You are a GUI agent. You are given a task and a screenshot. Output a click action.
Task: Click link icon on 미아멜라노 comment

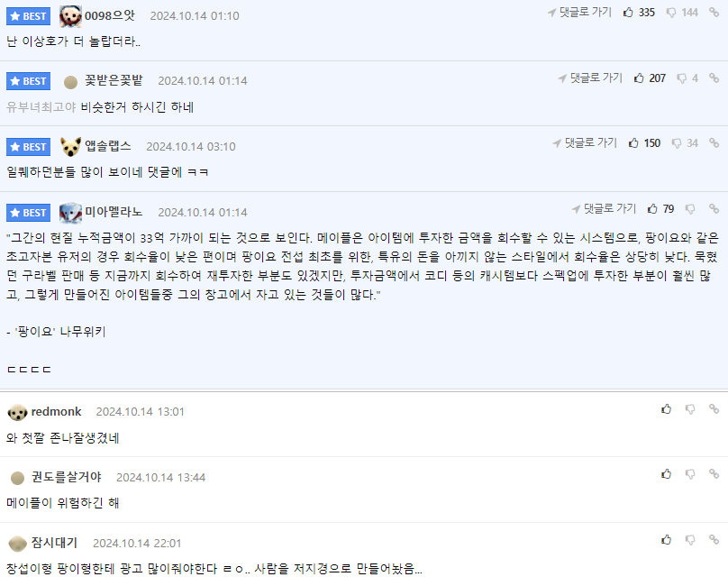(x=714, y=209)
